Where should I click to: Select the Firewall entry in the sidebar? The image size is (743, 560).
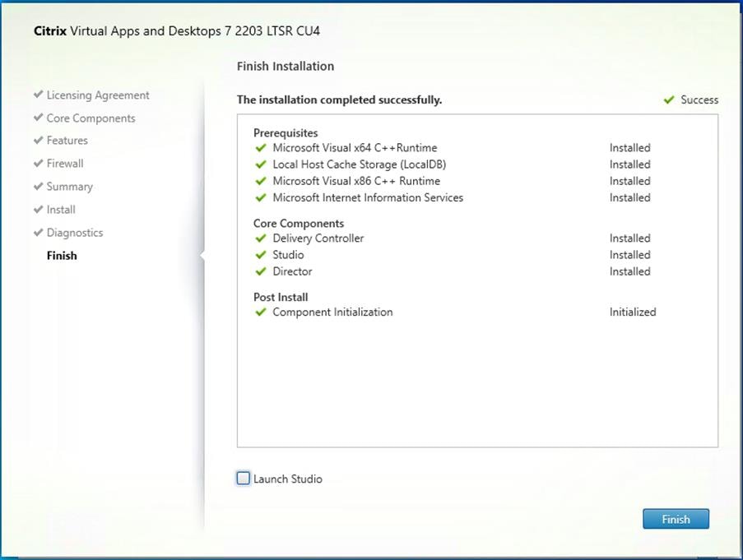63,163
